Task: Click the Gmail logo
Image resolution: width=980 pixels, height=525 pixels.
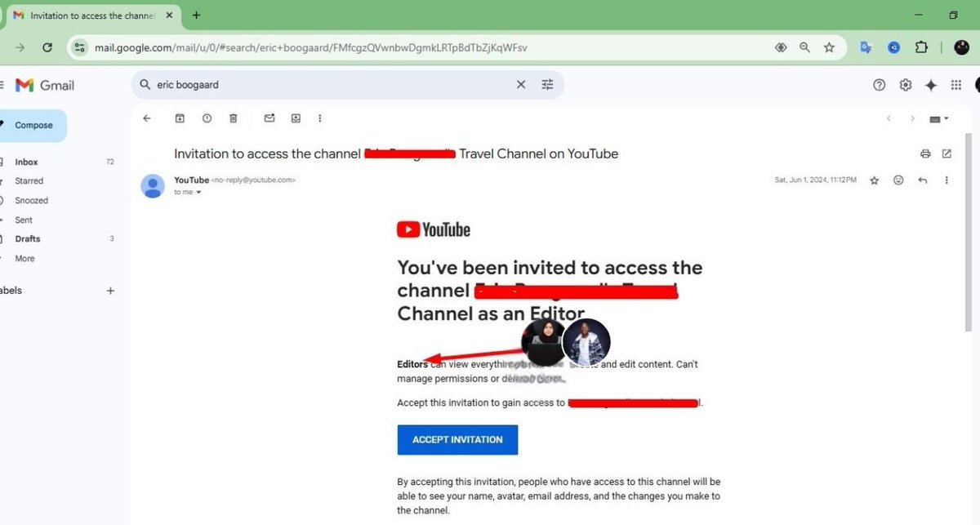Action: coord(45,85)
